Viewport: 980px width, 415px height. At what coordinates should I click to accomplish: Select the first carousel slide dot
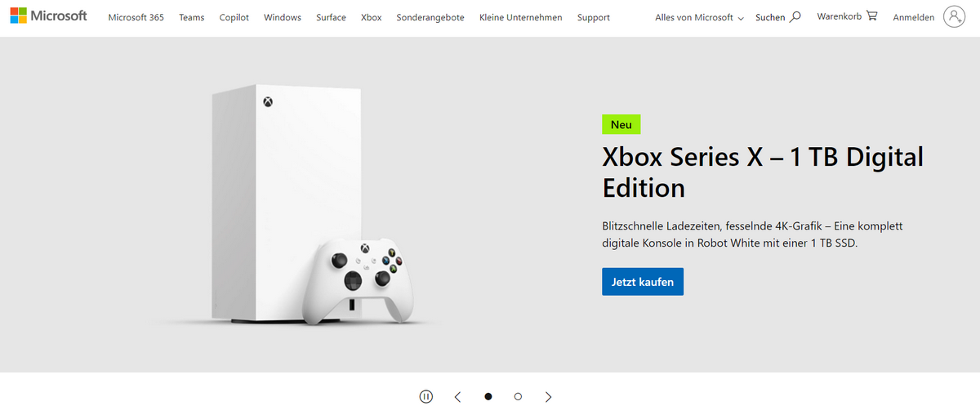[488, 396]
